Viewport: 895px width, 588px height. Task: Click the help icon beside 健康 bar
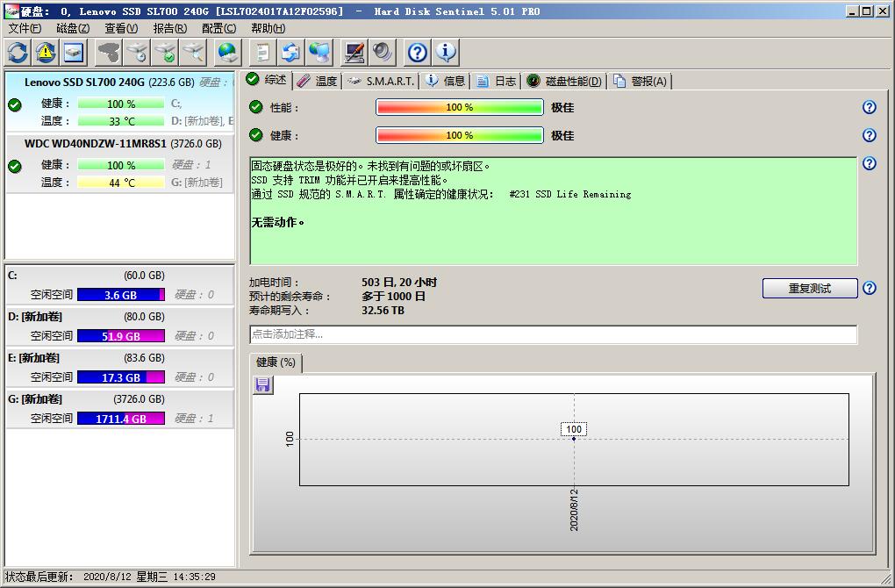coord(870,135)
